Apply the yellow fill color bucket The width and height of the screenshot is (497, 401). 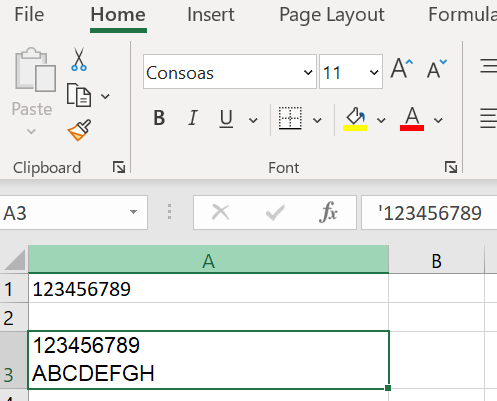point(355,119)
